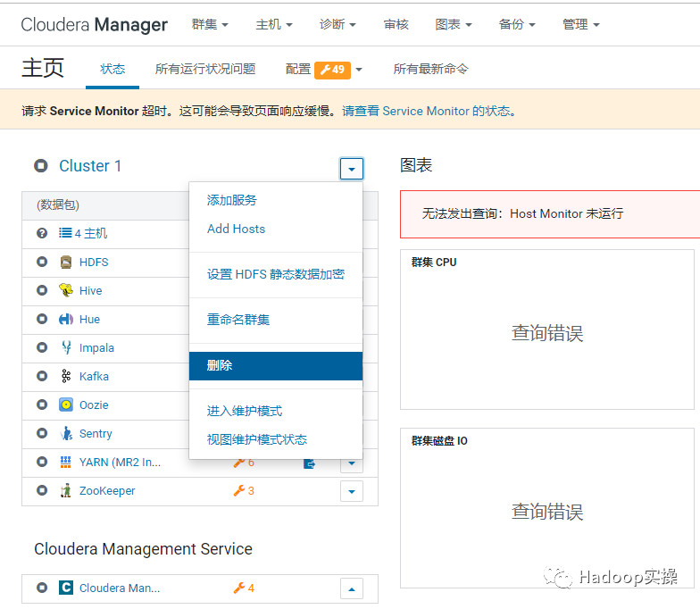Open the 群集 menu in top navigation

pos(210,24)
